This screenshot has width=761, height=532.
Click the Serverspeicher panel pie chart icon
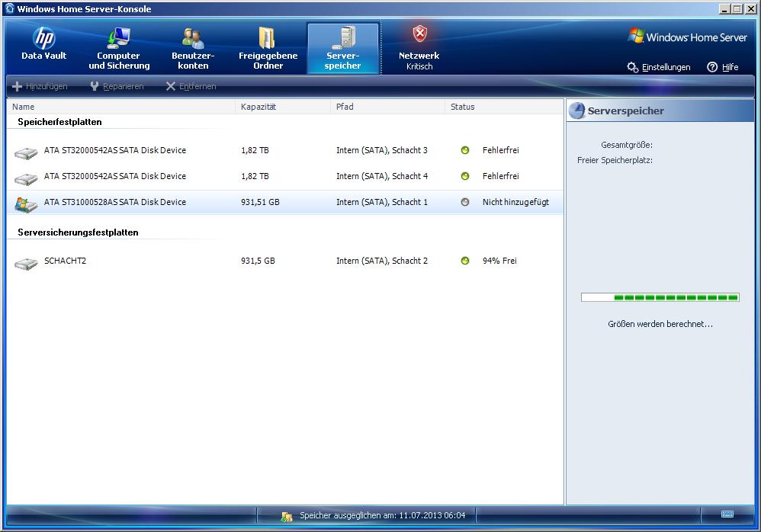pos(577,111)
